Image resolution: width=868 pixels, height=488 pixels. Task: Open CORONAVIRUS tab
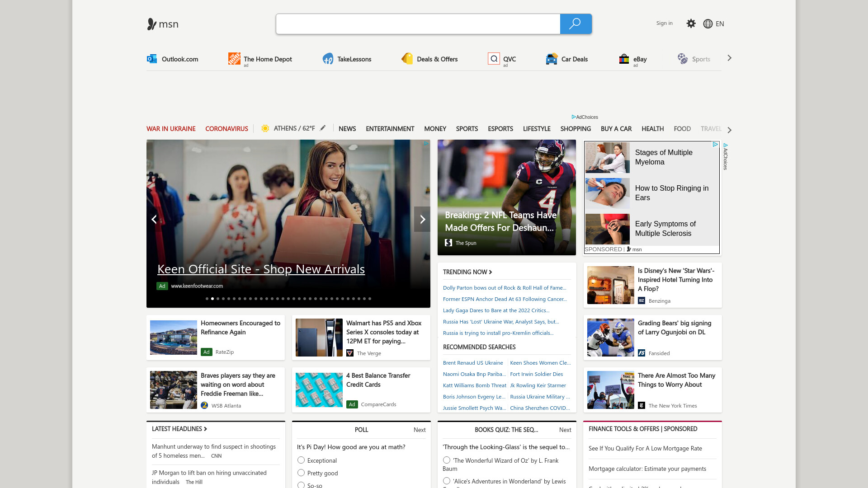226,129
